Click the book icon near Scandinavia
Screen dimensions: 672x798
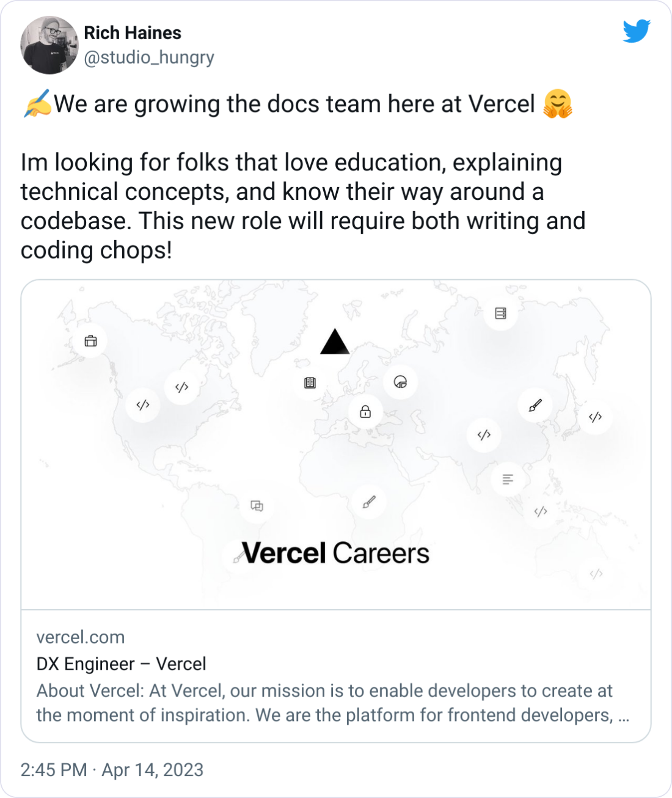310,383
